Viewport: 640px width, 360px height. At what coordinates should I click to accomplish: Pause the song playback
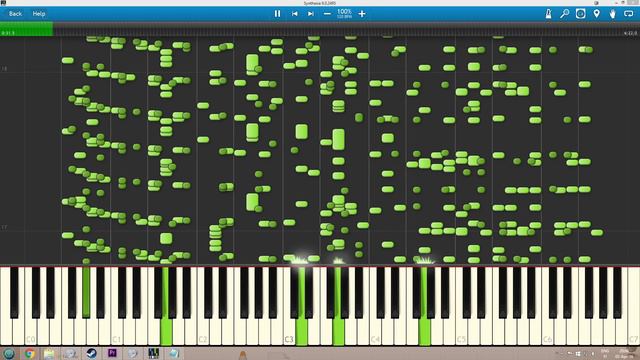click(278, 13)
